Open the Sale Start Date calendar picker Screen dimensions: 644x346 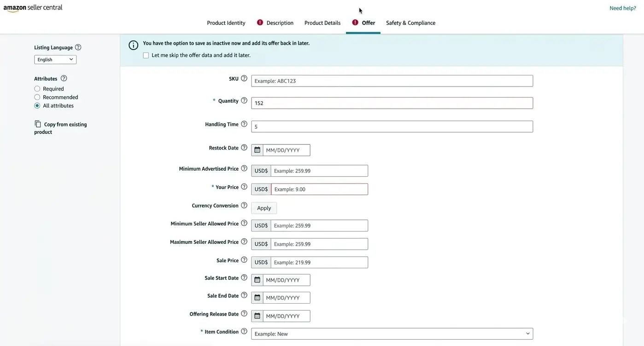257,280
